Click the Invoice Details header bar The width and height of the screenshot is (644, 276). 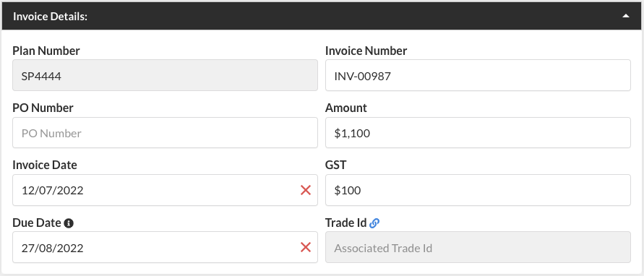click(322, 16)
